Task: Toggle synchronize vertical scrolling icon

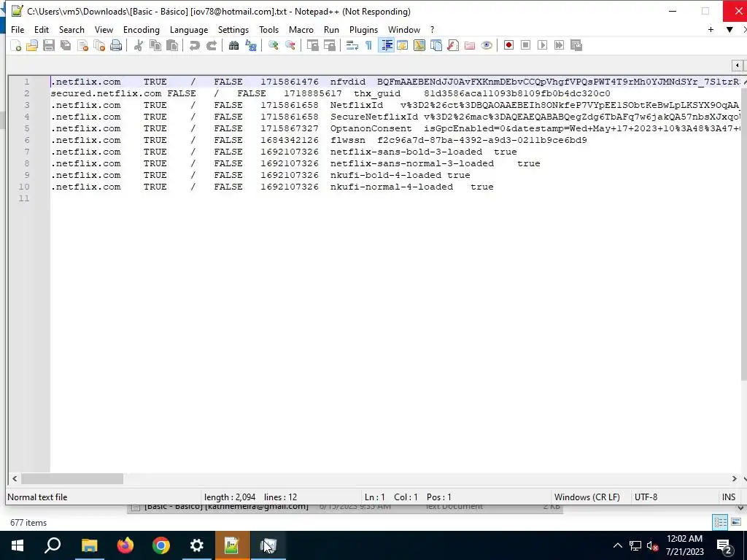Action: coord(312,45)
